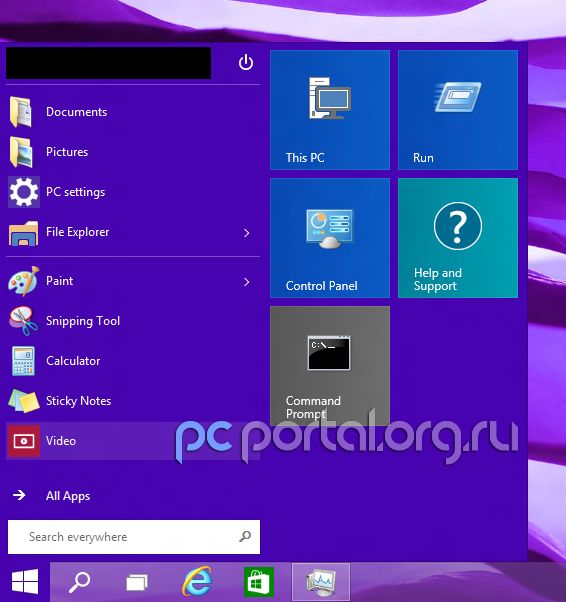
Task: Click the All Apps arrow icon
Action: [19, 495]
